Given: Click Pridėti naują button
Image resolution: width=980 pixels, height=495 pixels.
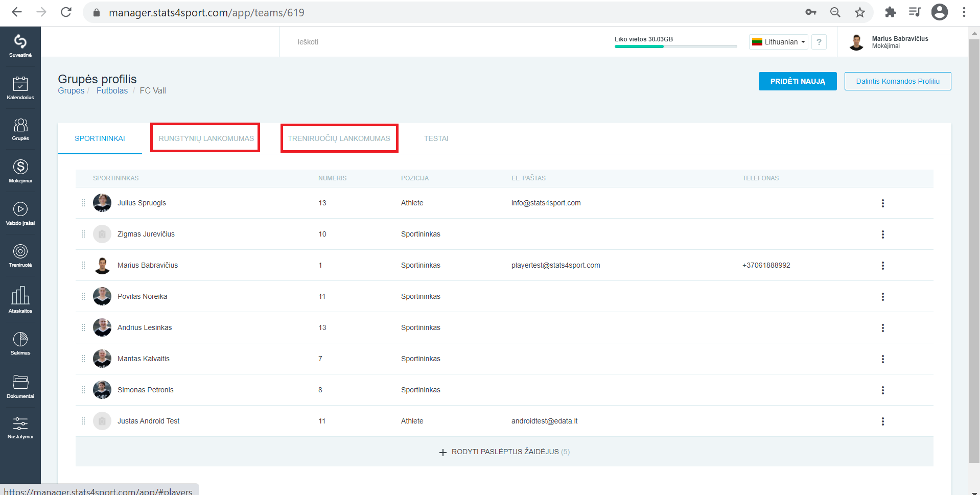Looking at the screenshot, I should coord(798,81).
